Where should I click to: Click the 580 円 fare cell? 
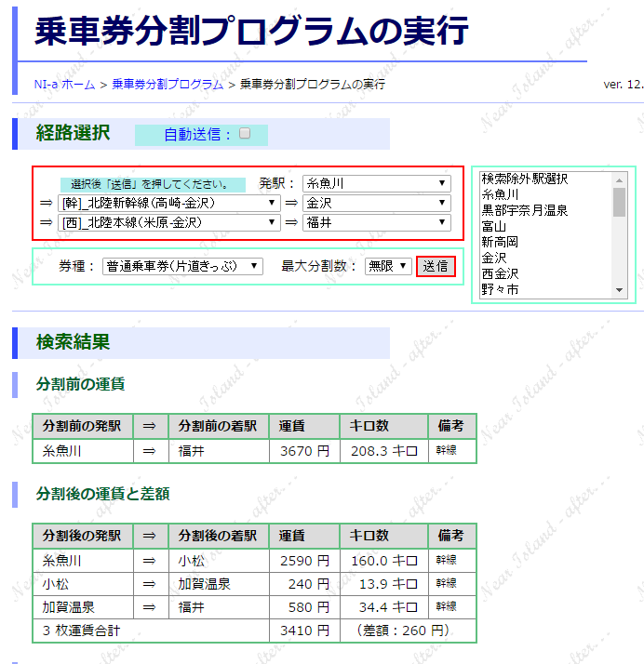click(x=304, y=607)
